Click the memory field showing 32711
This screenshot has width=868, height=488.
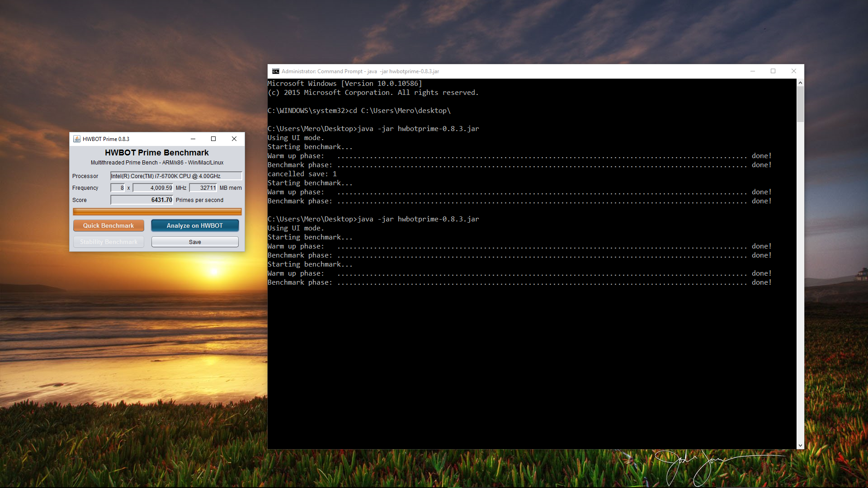point(203,188)
